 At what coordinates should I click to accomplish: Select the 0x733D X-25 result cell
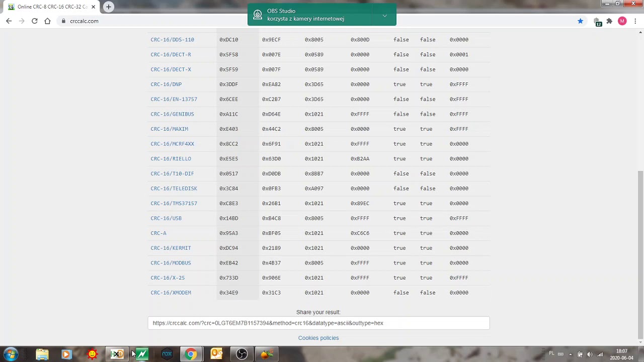point(229,278)
